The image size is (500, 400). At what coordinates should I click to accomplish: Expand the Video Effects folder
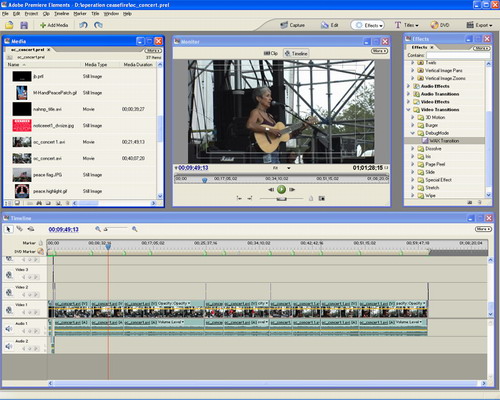pyautogui.click(x=409, y=102)
